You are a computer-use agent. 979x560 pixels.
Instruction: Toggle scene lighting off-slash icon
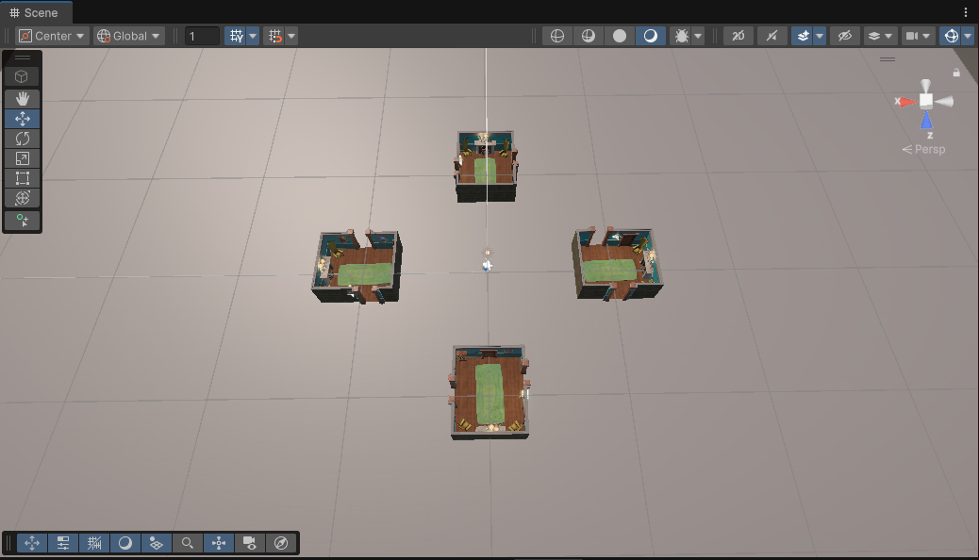click(772, 36)
